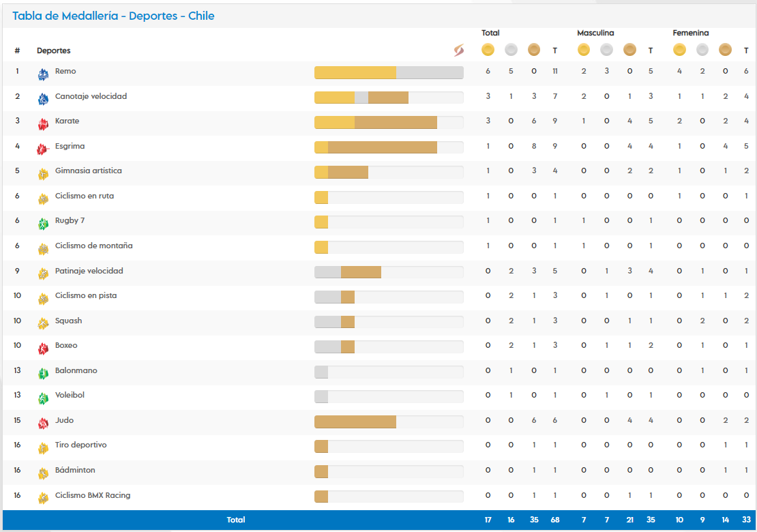This screenshot has height=532, width=757.
Task: Click the silver medal icon under Masculina
Action: pyautogui.click(x=606, y=50)
